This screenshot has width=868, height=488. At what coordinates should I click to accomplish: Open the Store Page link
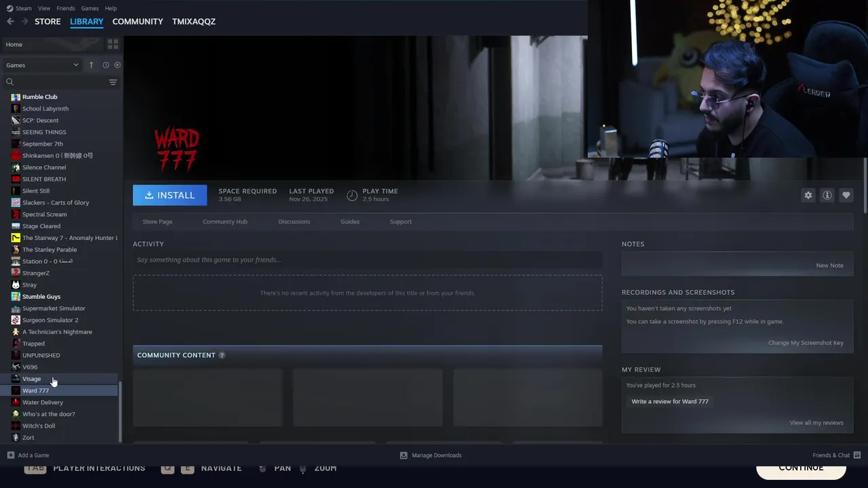click(157, 222)
